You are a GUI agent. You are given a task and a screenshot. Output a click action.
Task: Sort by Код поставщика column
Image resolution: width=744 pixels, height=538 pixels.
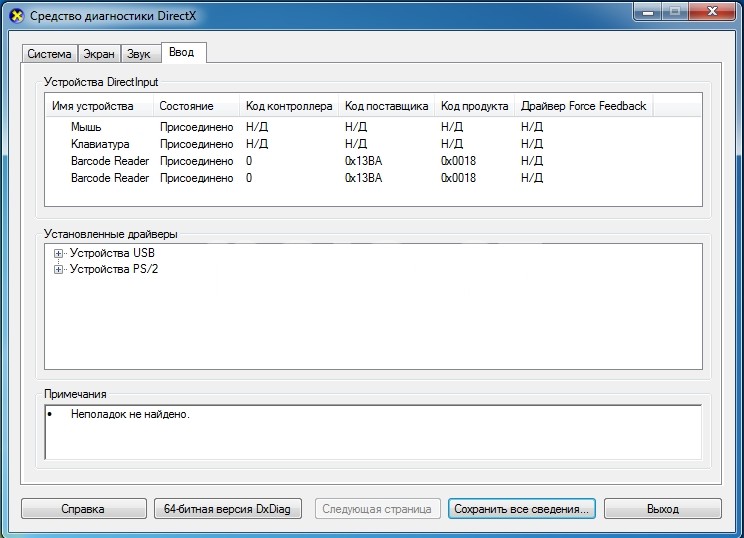[x=386, y=106]
